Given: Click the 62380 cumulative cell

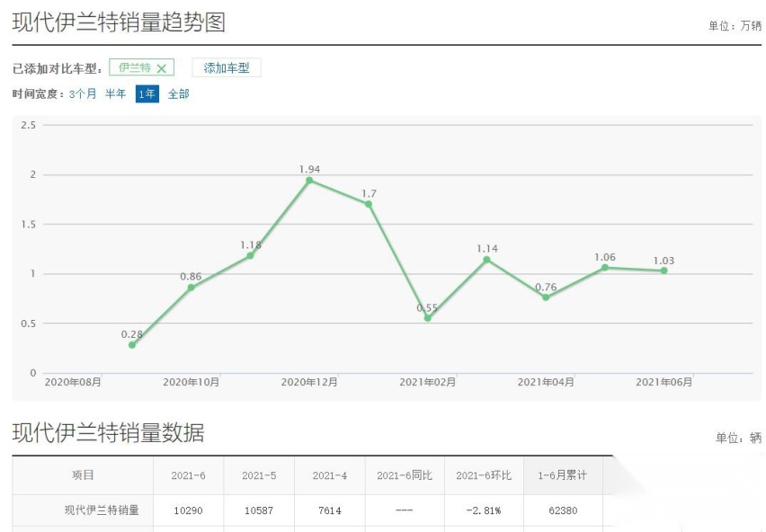Looking at the screenshot, I should (x=563, y=510).
